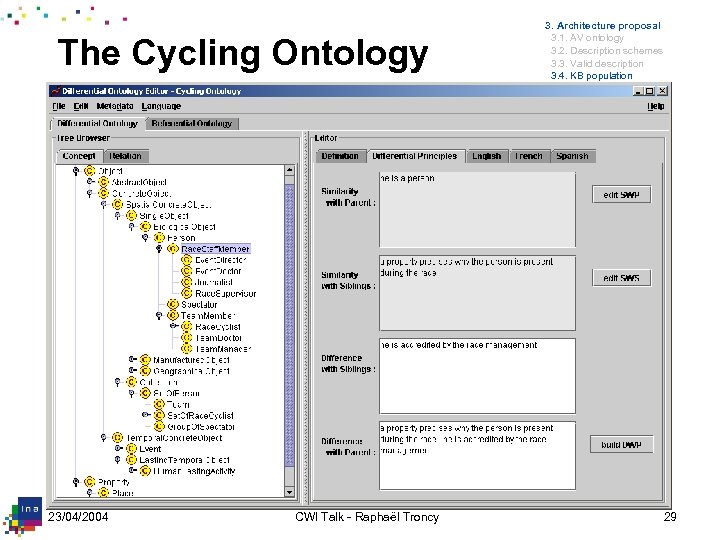This screenshot has width=720, height=540.
Task: Open the Definition tab
Action: pos(340,156)
